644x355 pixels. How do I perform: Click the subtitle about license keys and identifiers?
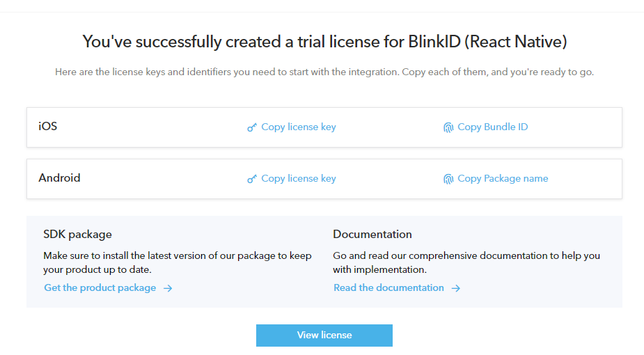click(x=324, y=72)
